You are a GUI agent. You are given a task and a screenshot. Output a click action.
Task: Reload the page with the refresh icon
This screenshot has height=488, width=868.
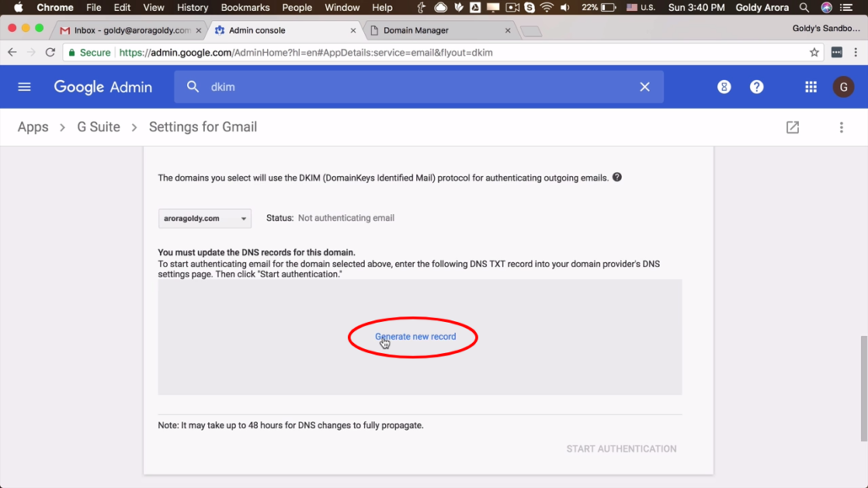pyautogui.click(x=51, y=52)
